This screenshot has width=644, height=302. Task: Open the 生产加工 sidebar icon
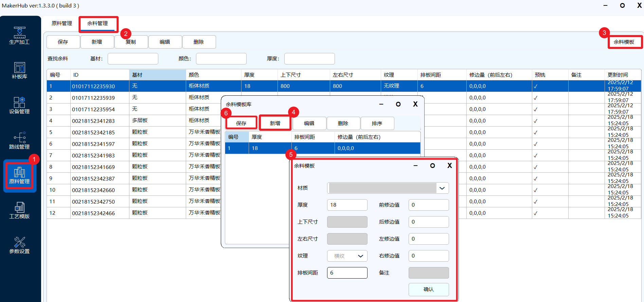(x=19, y=36)
